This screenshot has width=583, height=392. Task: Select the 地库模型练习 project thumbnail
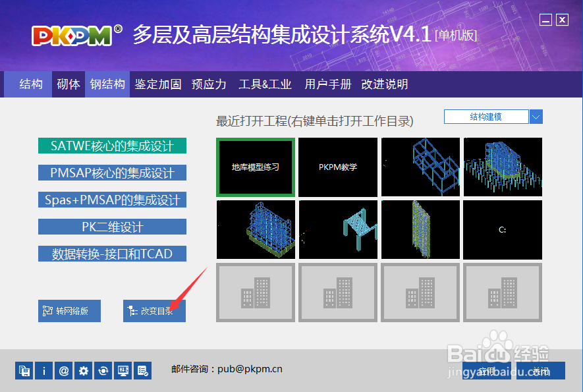[x=256, y=167]
